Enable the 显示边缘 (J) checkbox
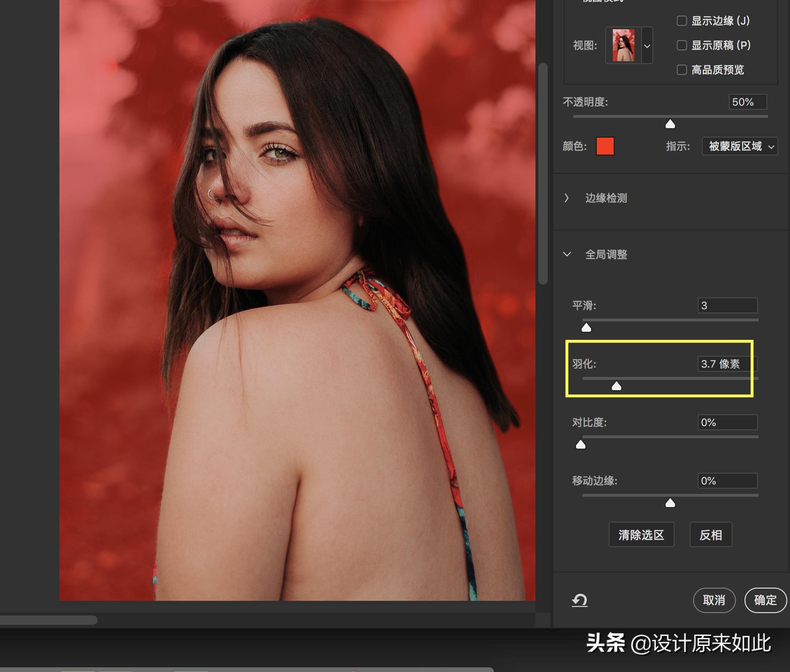This screenshot has height=672, width=790. (x=681, y=21)
